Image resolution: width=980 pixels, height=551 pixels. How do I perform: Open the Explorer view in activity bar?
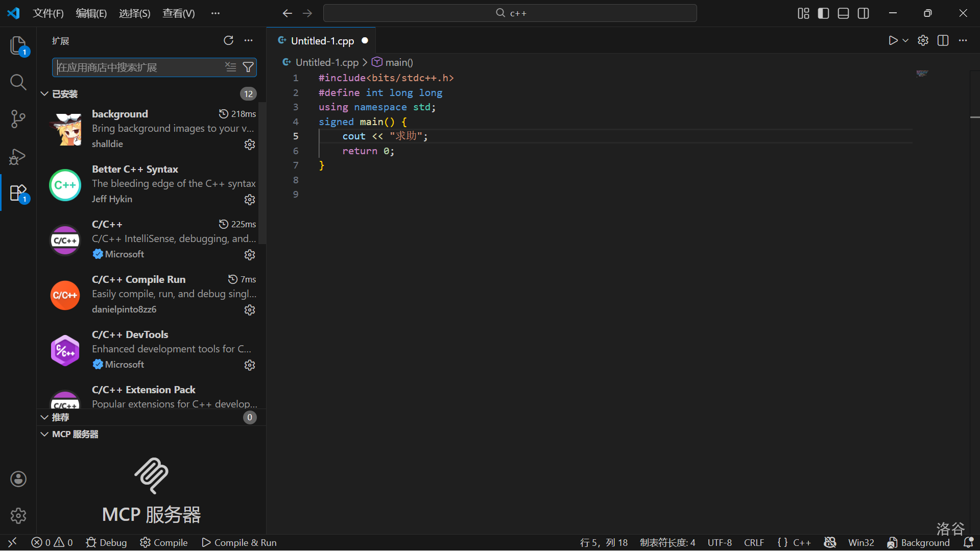coord(18,45)
